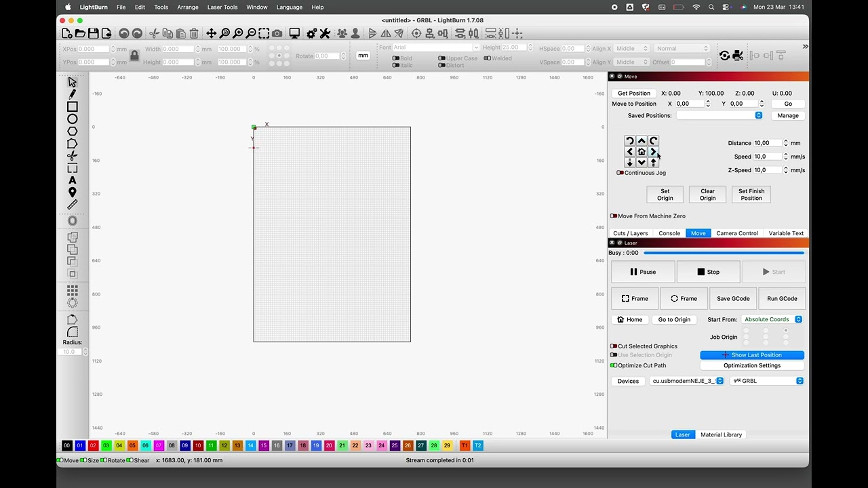Select the red 02 layer color swatch

click(93, 445)
